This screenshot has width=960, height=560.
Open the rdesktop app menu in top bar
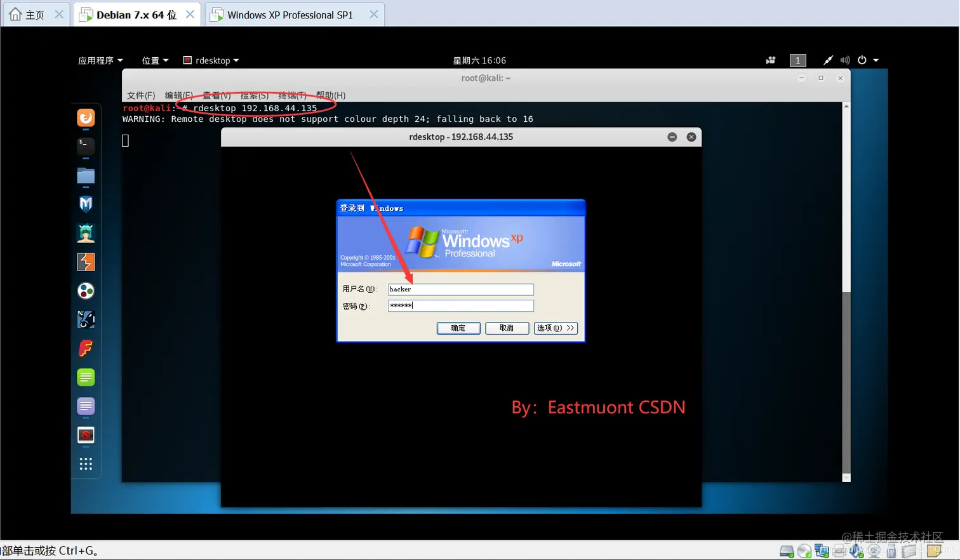tap(211, 60)
